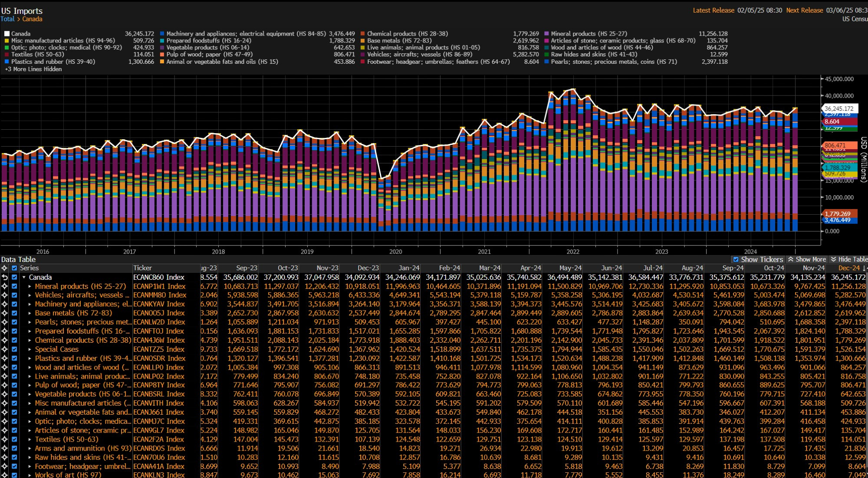Click the move-target icon beside Base metals row
The height and width of the screenshot is (478, 868).
click(x=5, y=313)
